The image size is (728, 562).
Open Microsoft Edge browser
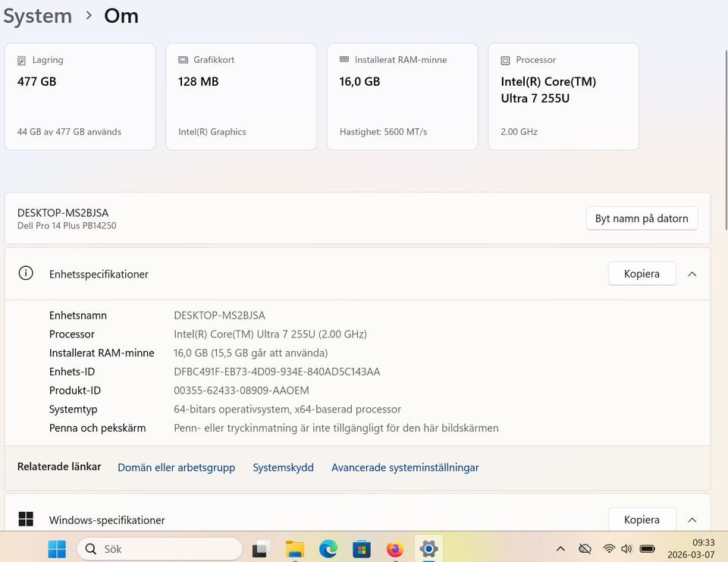pos(328,548)
